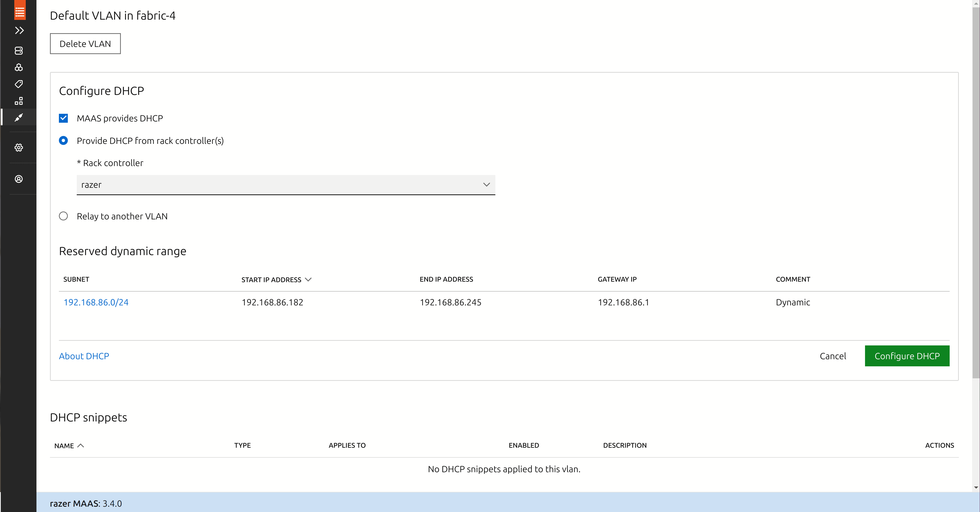Select Relay to another VLAN radio

63,216
